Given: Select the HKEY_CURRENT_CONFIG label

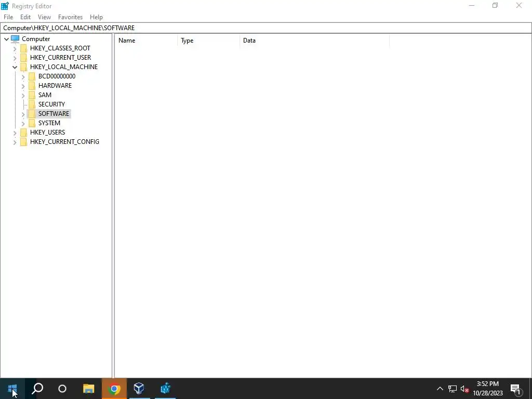Looking at the screenshot, I should coord(64,141).
